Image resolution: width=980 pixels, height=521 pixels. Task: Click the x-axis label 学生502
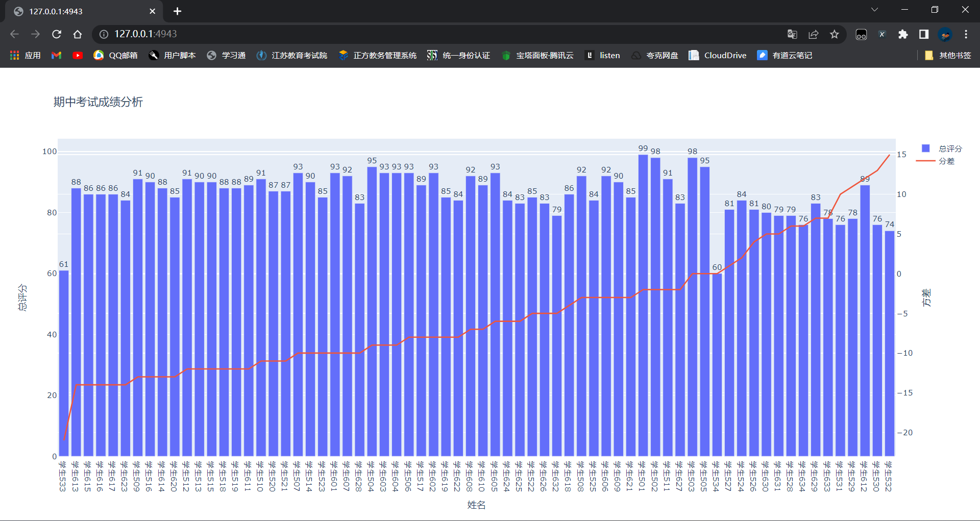[x=655, y=477]
